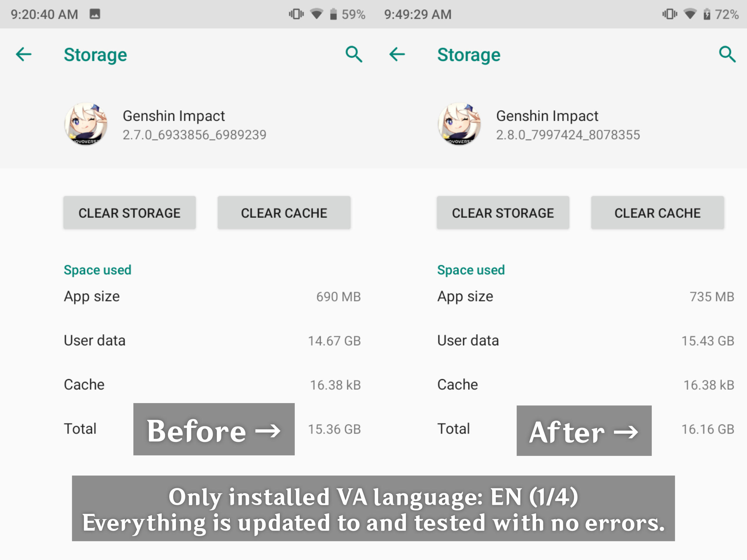Tap the 59% battery indicator
This screenshot has width=747, height=560.
tap(348, 14)
